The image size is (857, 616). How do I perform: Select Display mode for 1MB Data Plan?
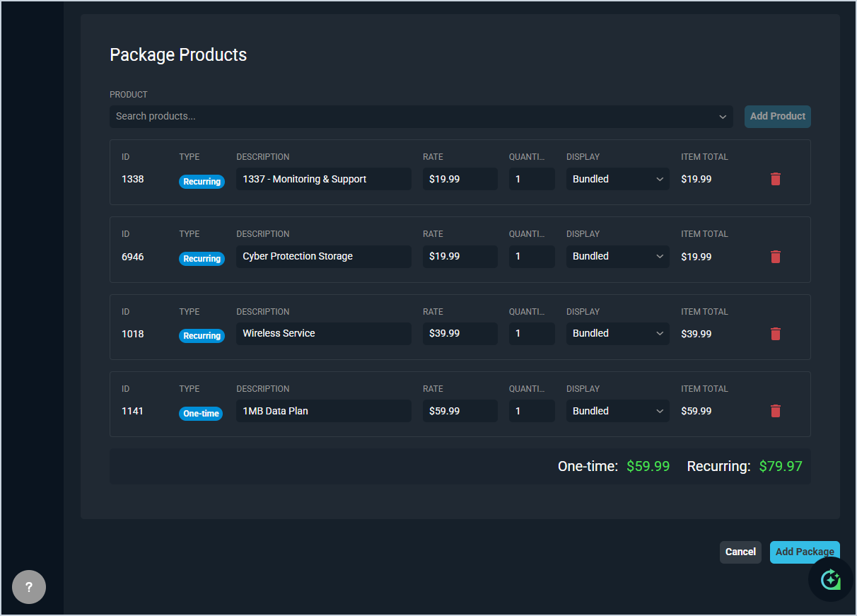click(617, 411)
